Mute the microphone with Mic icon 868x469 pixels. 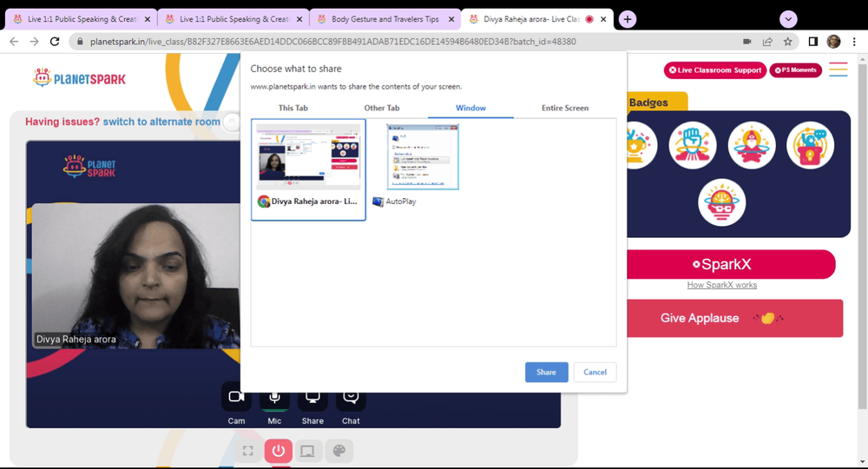[x=274, y=397]
